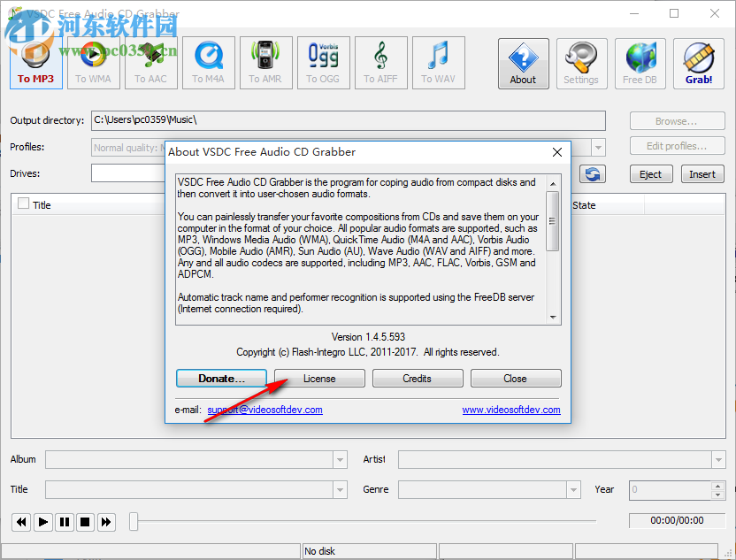
Task: Choose To AIFF output format
Action: pyautogui.click(x=380, y=62)
